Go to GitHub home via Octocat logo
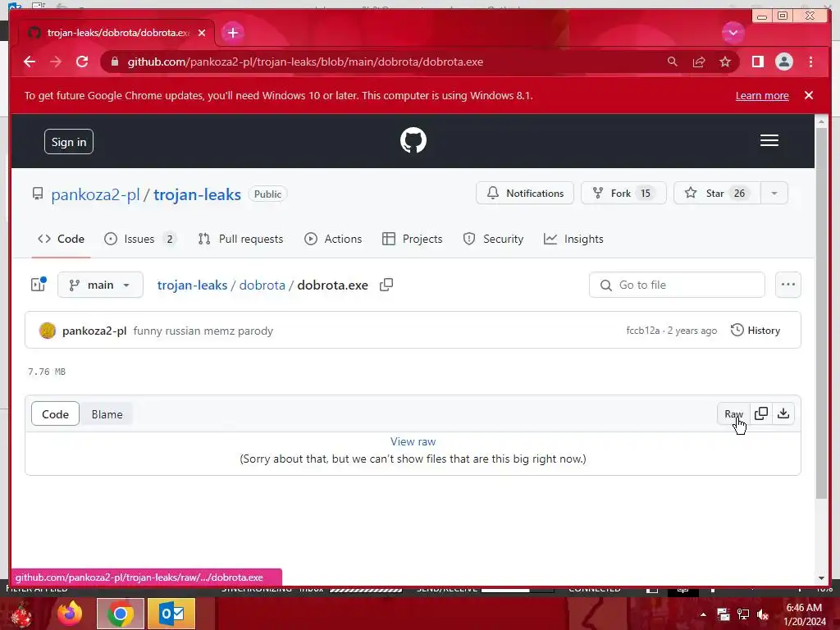Image resolution: width=840 pixels, height=630 pixels. pos(413,140)
